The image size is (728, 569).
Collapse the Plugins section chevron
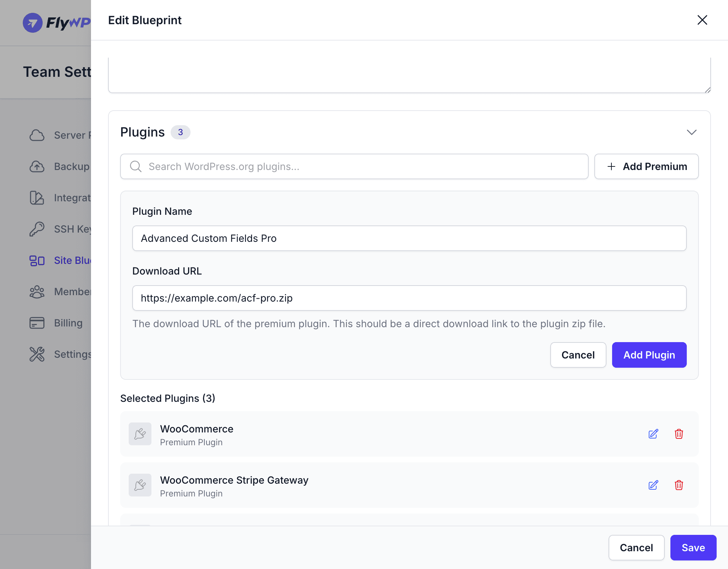691,132
